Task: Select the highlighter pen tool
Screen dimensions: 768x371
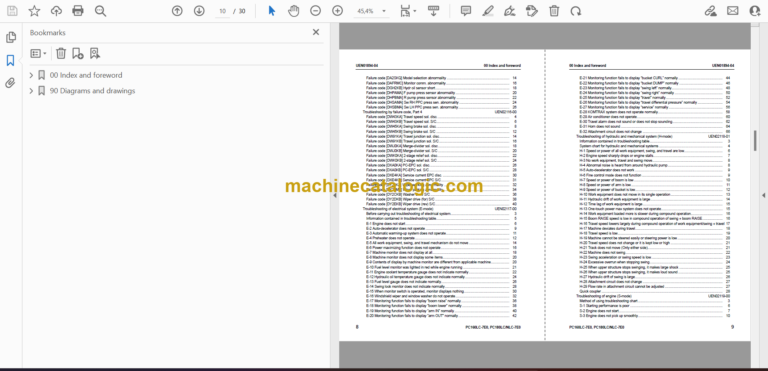Action: click(488, 11)
